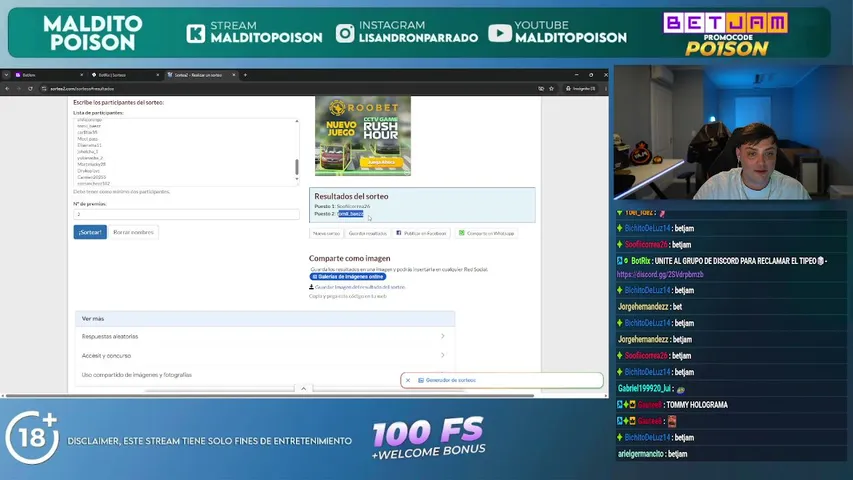Click the Nº de premios input field
Viewport: 853px width, 480px height.
(187, 214)
